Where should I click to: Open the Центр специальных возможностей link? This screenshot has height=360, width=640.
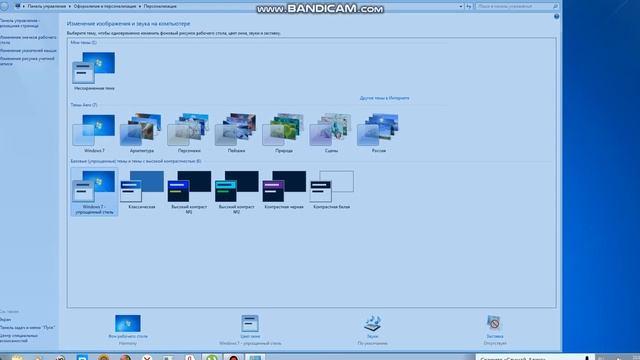click(x=19, y=338)
